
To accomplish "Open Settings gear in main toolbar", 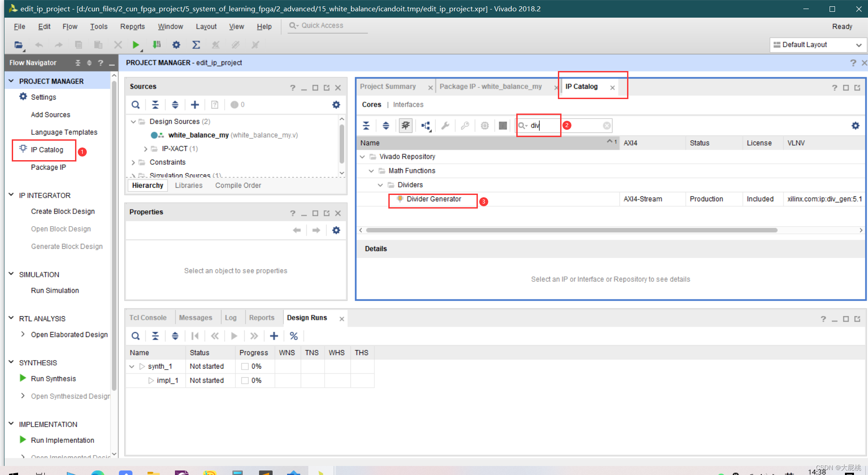I will point(176,45).
